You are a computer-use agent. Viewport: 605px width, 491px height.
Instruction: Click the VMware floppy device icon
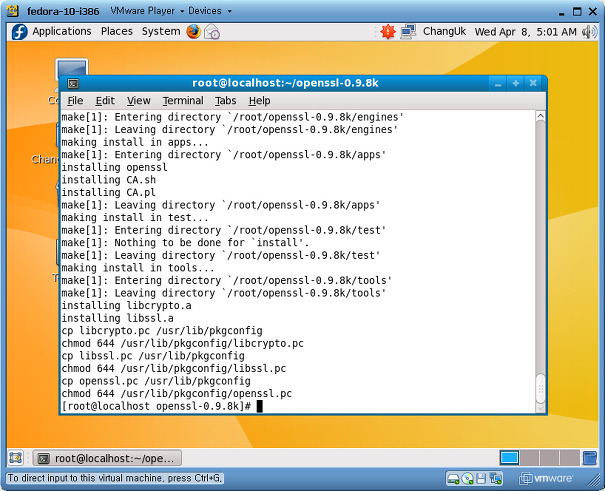tap(481, 479)
